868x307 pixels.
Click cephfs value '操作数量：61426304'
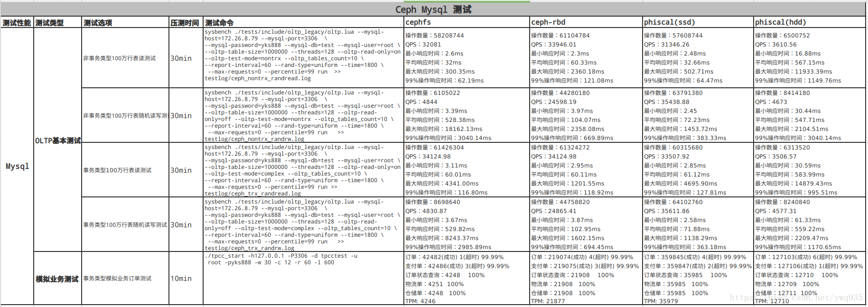point(435,148)
